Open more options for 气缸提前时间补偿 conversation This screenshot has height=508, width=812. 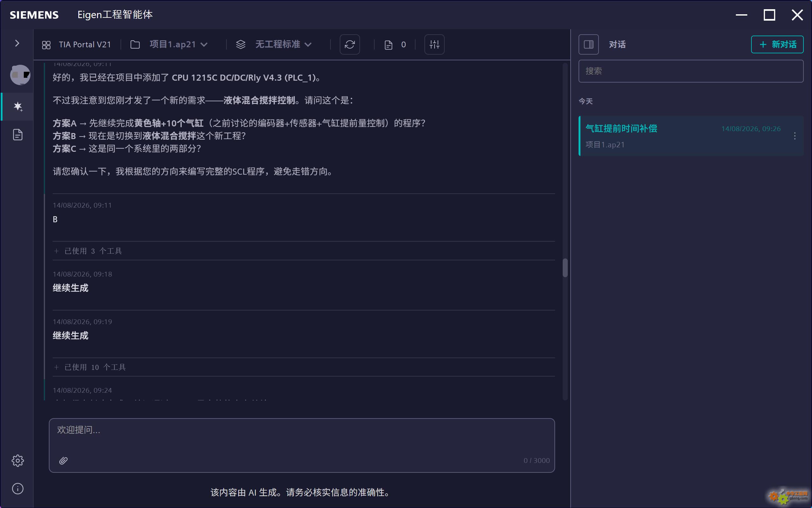pyautogui.click(x=795, y=136)
